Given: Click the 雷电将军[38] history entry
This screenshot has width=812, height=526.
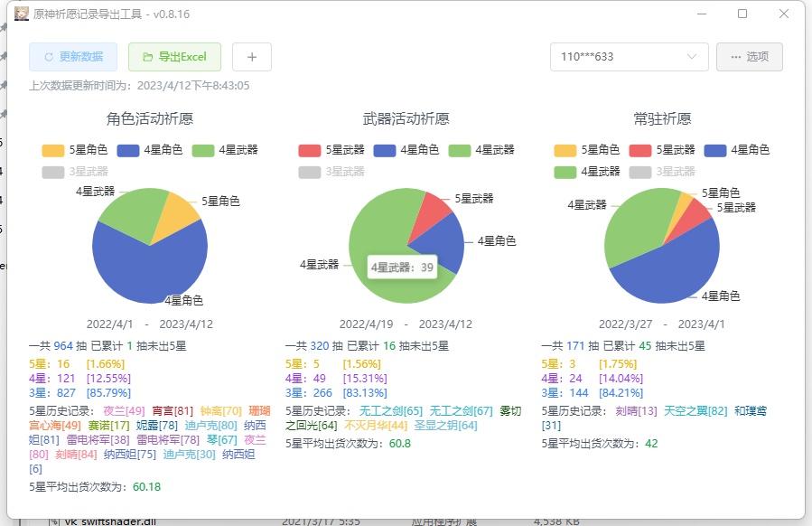Looking at the screenshot, I should coord(98,440).
